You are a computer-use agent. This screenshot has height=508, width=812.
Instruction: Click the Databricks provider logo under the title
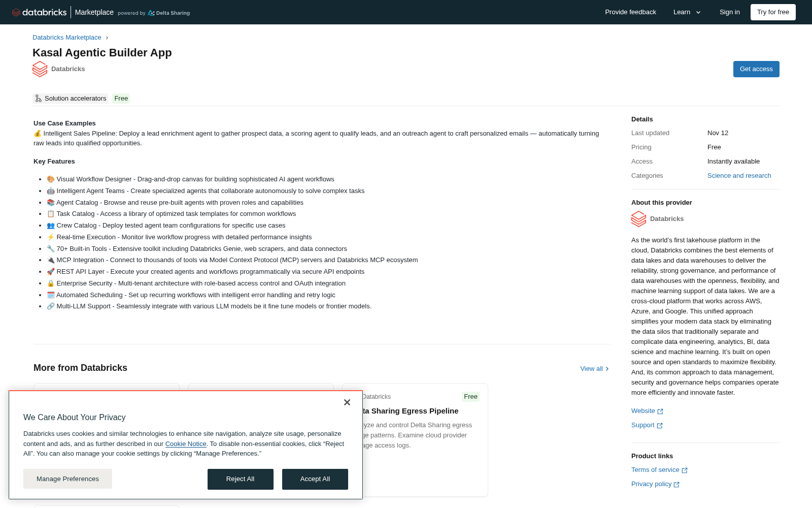click(x=40, y=69)
